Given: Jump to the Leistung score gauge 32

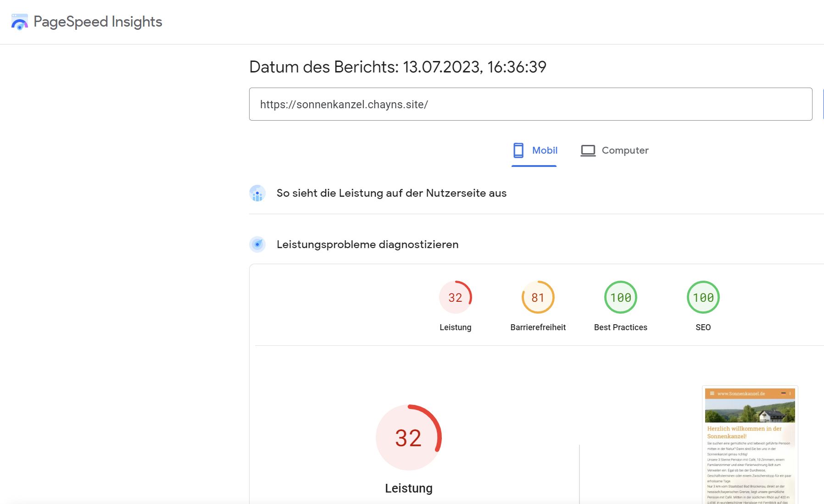Looking at the screenshot, I should [456, 297].
